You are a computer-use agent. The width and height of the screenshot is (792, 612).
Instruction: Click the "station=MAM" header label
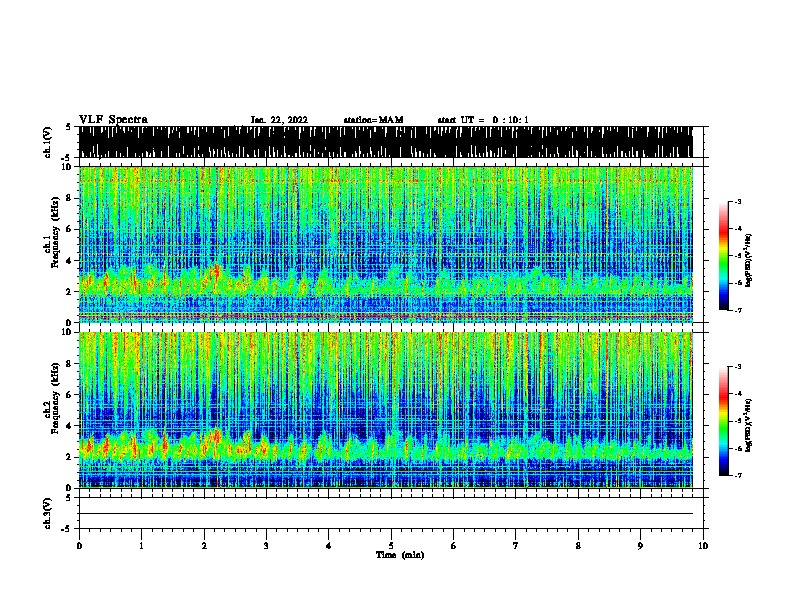[x=373, y=120]
